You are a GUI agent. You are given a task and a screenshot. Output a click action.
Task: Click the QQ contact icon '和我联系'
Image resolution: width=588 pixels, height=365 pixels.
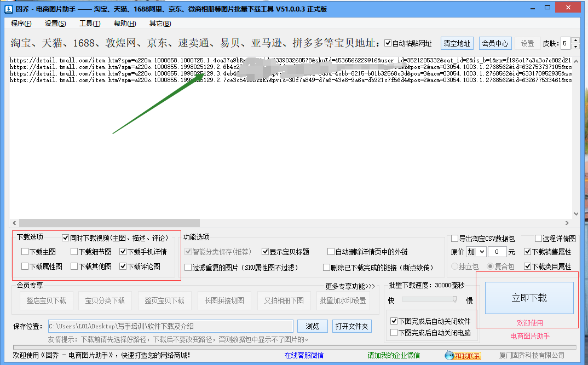point(463,355)
